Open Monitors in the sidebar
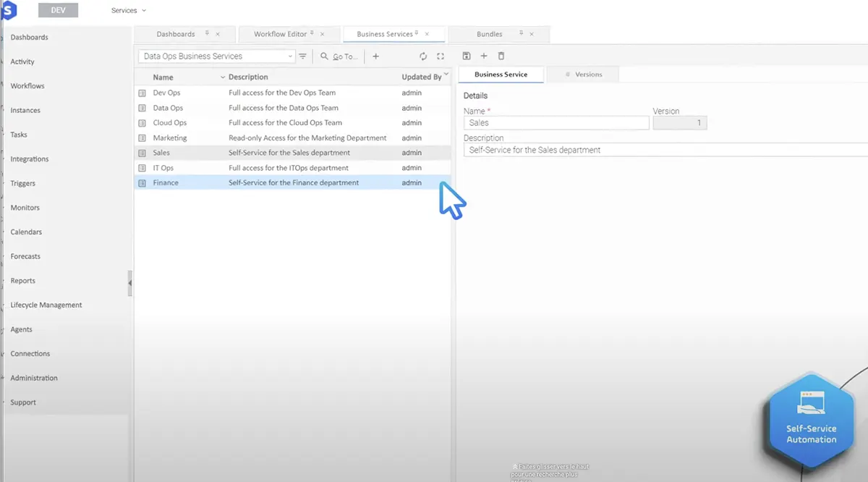The image size is (868, 482). (x=25, y=208)
